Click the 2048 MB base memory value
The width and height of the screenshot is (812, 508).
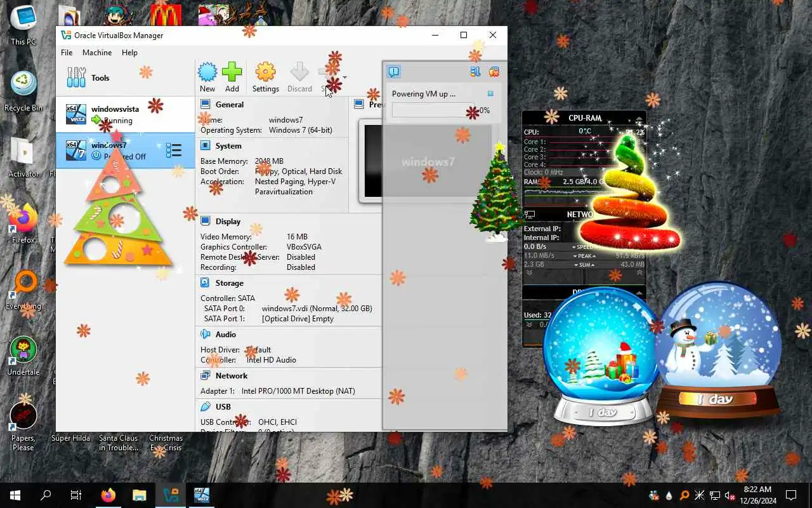tap(269, 161)
